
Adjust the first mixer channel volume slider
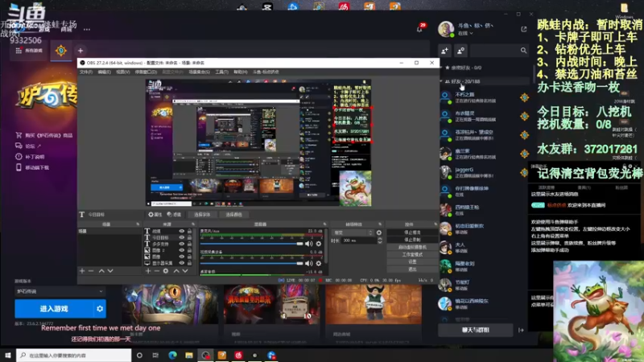[x=251, y=244]
